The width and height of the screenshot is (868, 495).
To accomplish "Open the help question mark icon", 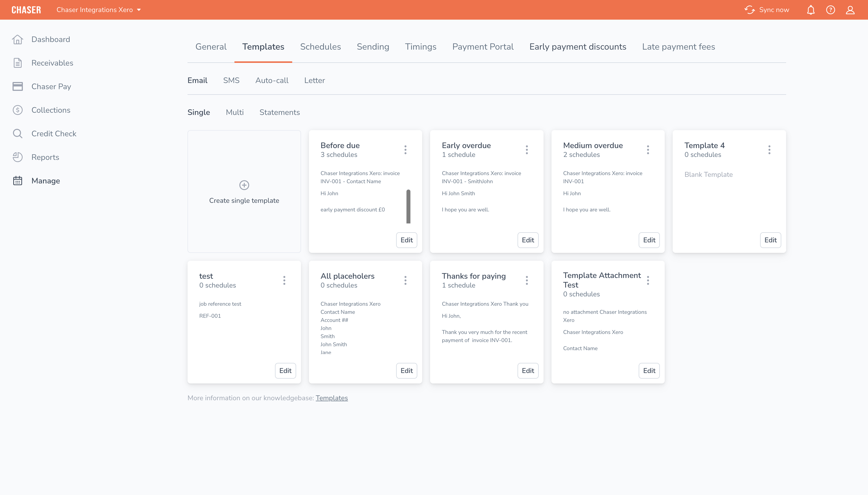I will 830,10.
